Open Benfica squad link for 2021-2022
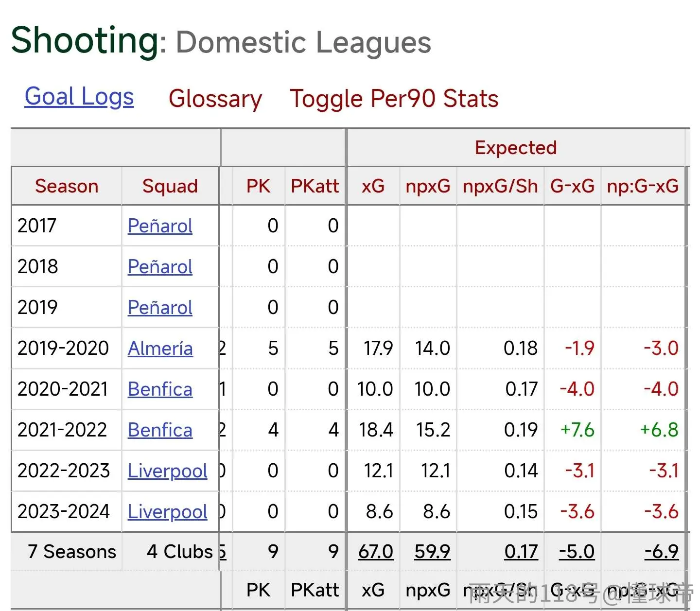The height and width of the screenshot is (611, 700). (x=160, y=430)
